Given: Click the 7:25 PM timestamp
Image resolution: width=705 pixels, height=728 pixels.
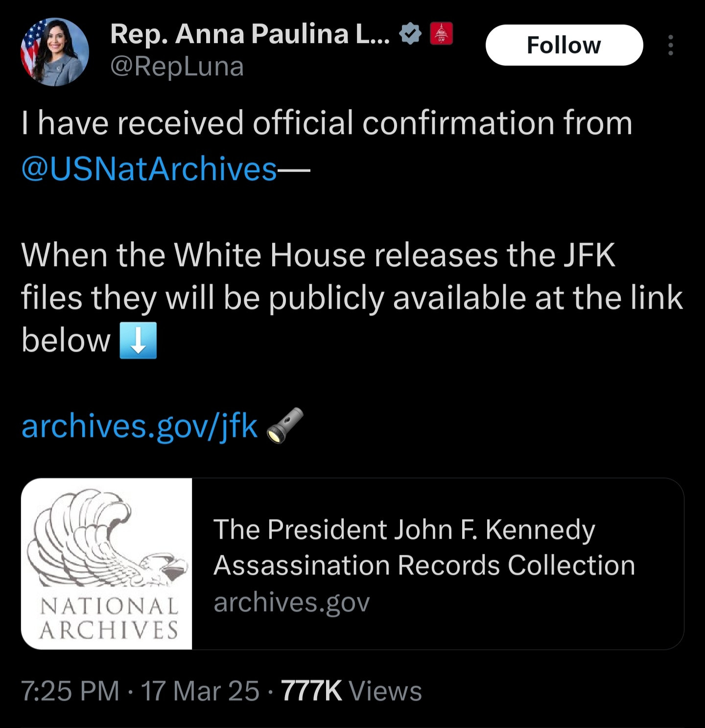Looking at the screenshot, I should point(70,691).
